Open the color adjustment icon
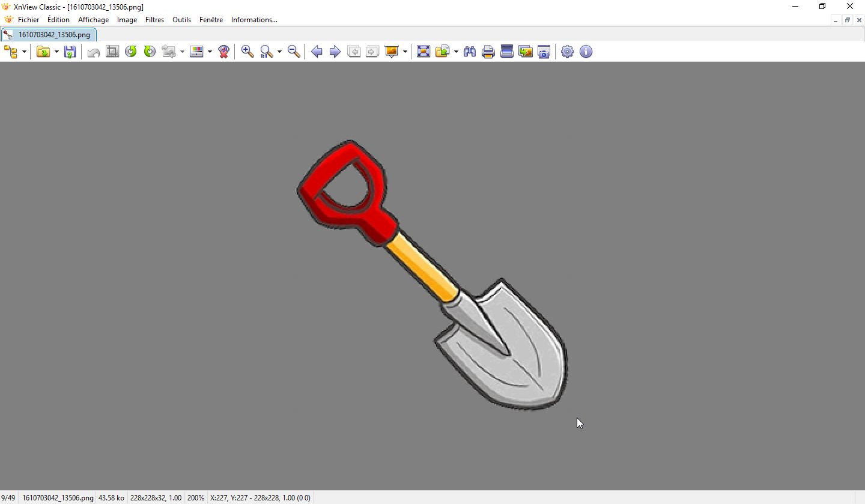 pos(196,52)
